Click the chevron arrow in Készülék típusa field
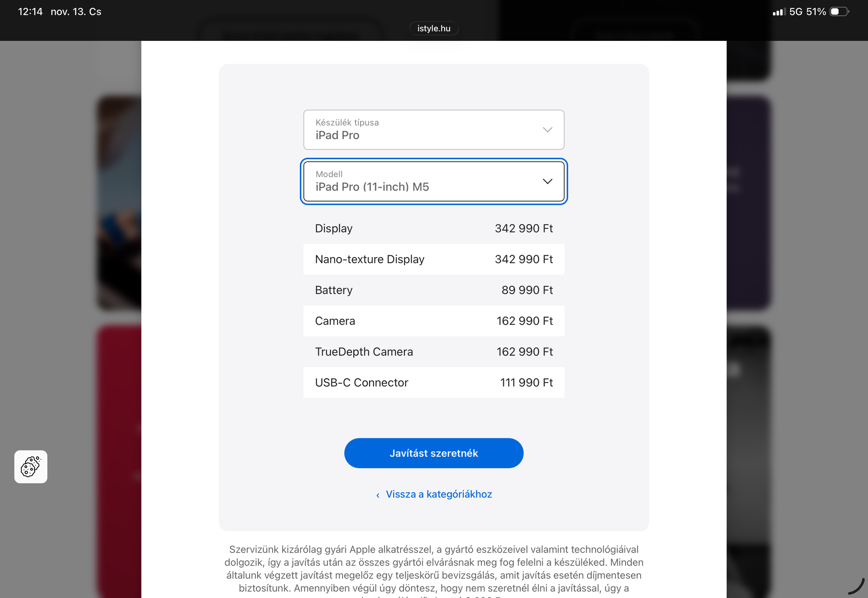Screen dimensions: 868x598 548,130
